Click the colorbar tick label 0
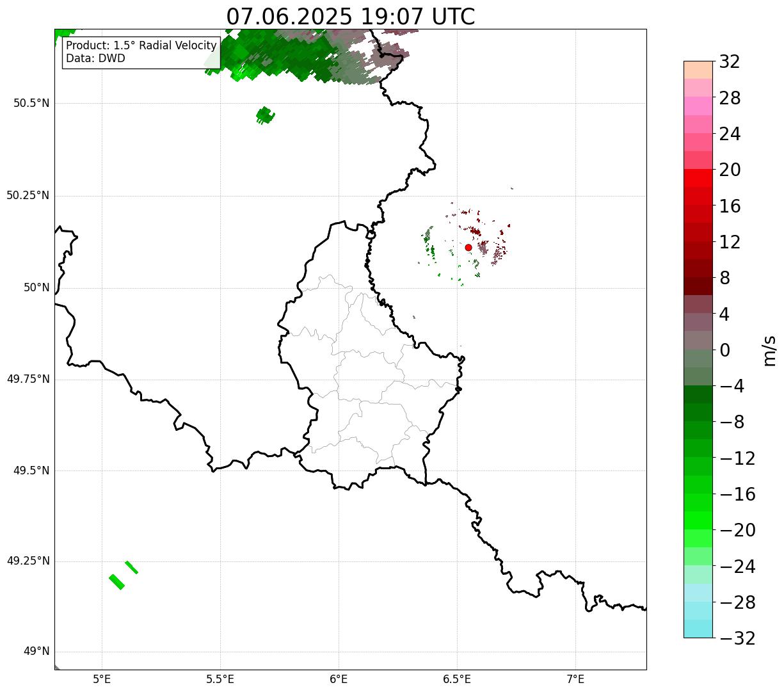This screenshot has width=784, height=692. 724,350
